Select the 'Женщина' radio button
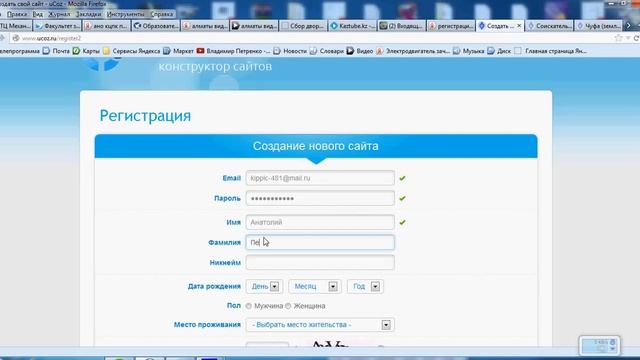This screenshot has height=360, width=640. 288,306
